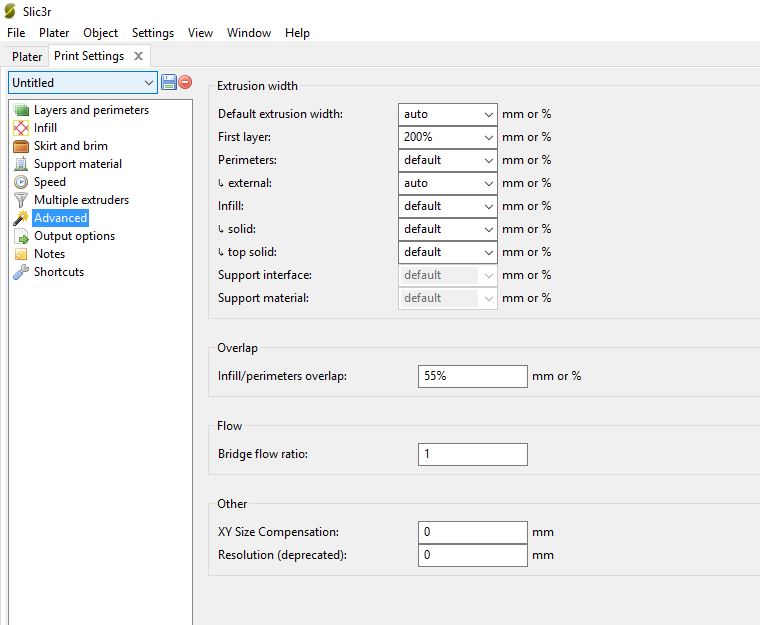
Task: Open the Default extrusion width dropdown
Action: (x=488, y=114)
